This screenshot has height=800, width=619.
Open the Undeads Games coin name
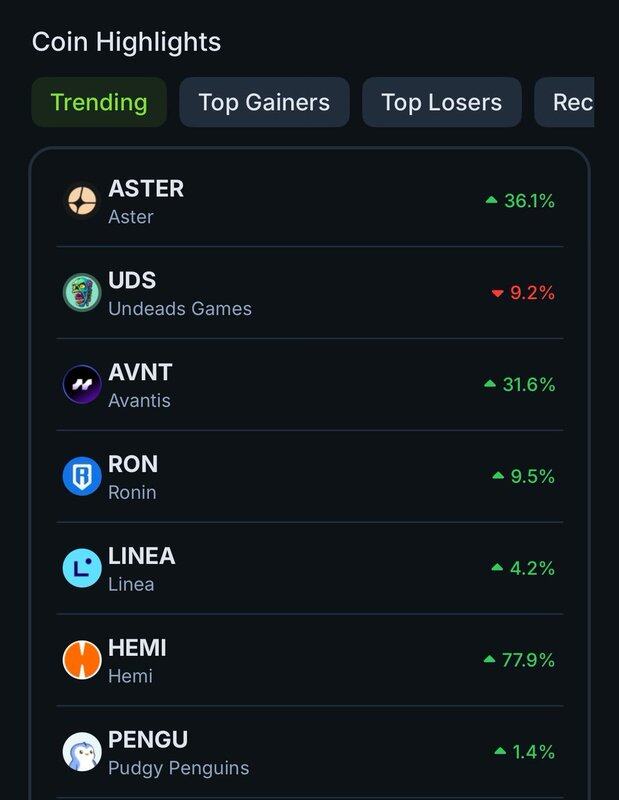180,309
